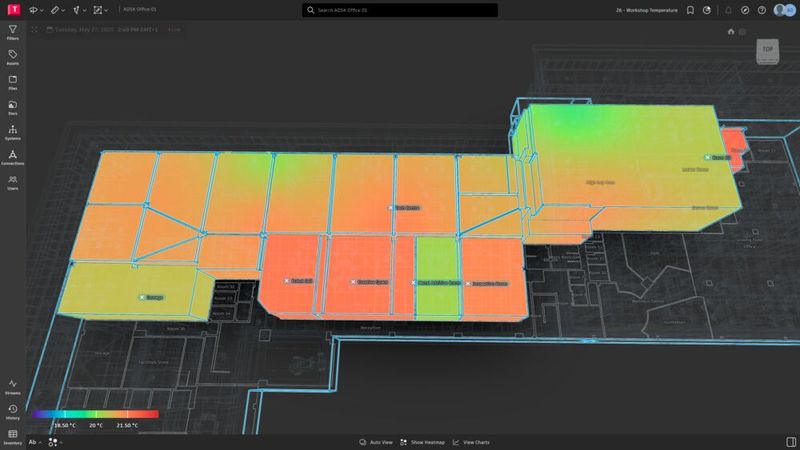Image resolution: width=800 pixels, height=450 pixels.
Task: Expand the orbit tool dropdown arrow
Action: [x=41, y=10]
